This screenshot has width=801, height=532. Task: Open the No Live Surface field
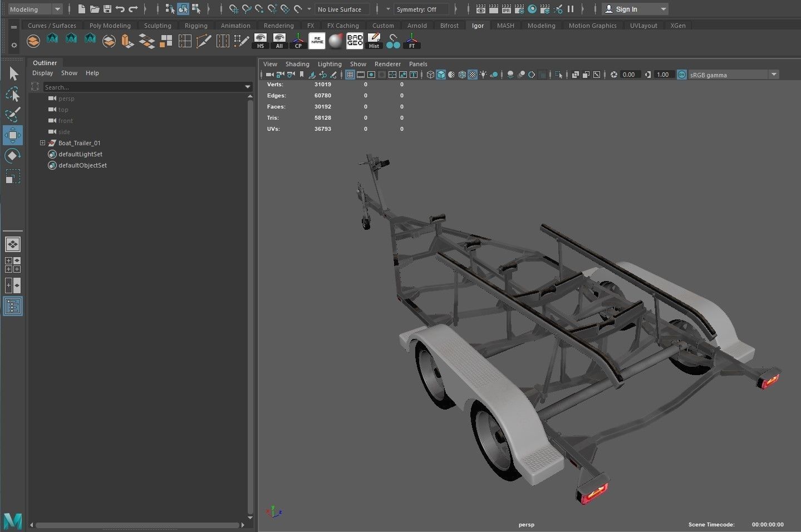[342, 9]
